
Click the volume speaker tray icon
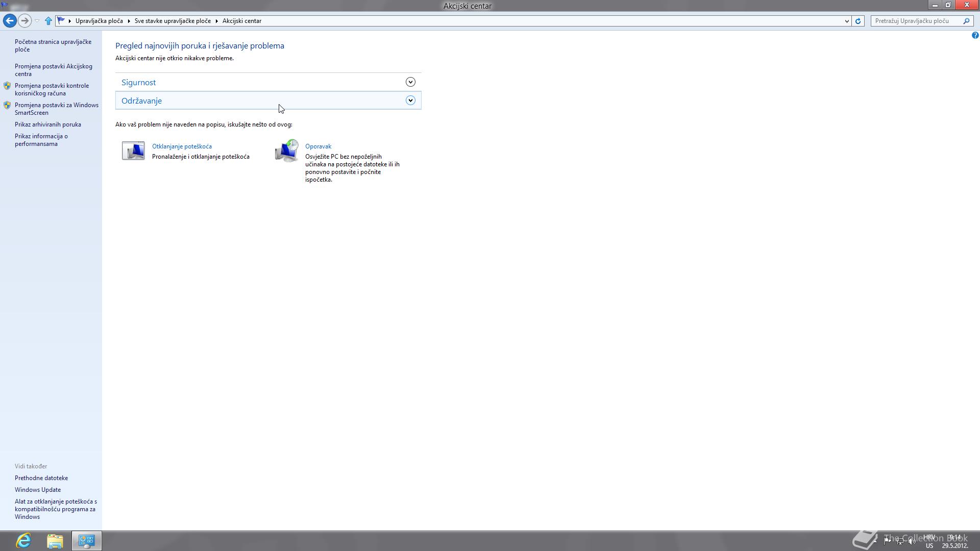[912, 541]
